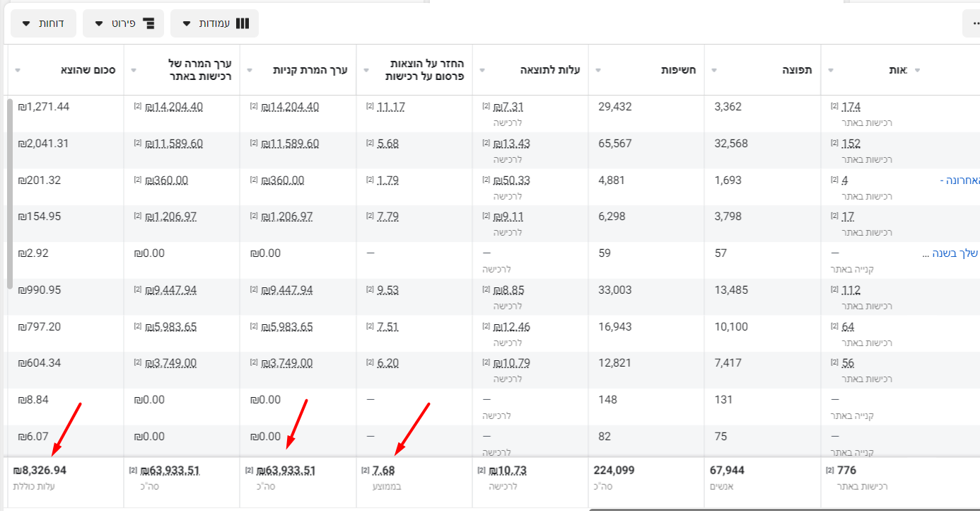Viewport: 980px width, 511px height.
Task: Click cost per purchase ₪10.79
Action: (512, 362)
